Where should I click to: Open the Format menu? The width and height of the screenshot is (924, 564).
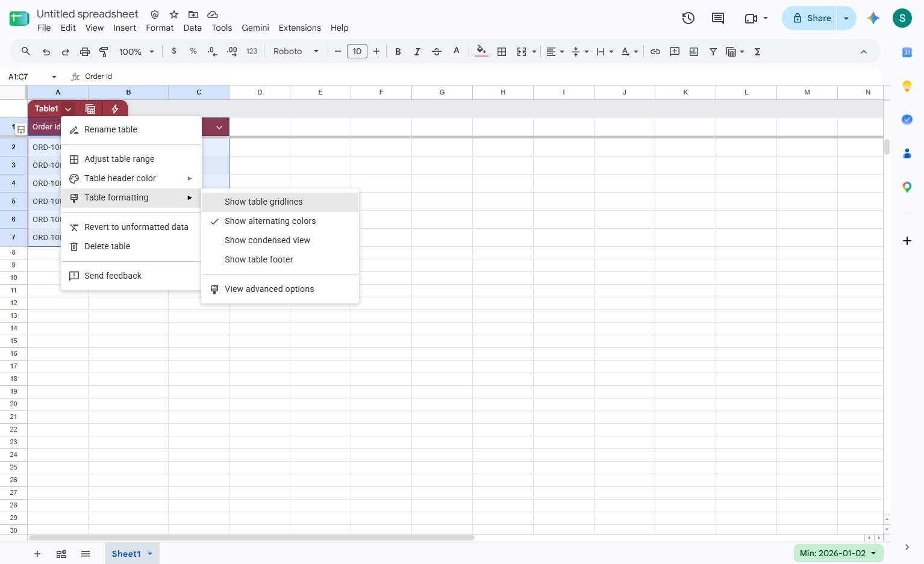tap(160, 28)
